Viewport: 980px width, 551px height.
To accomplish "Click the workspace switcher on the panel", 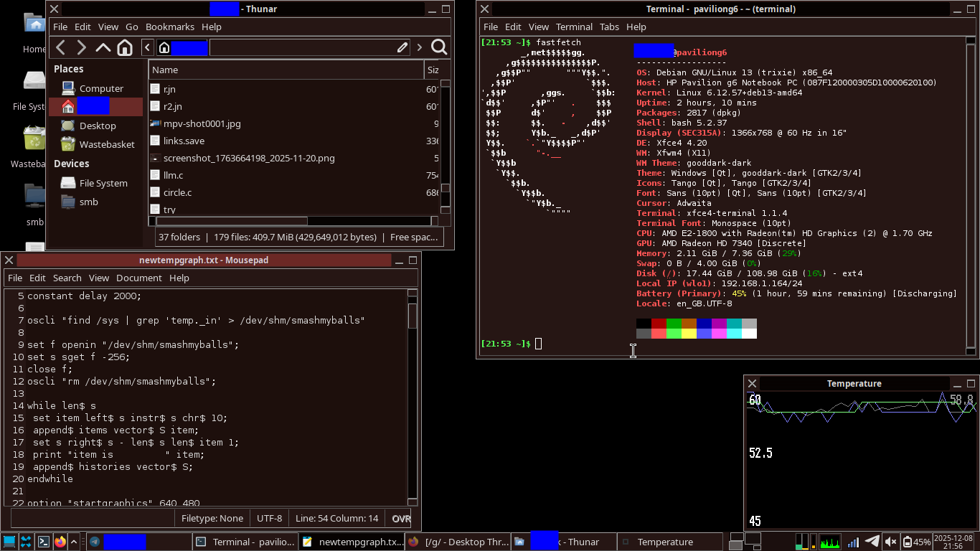I will tap(745, 542).
